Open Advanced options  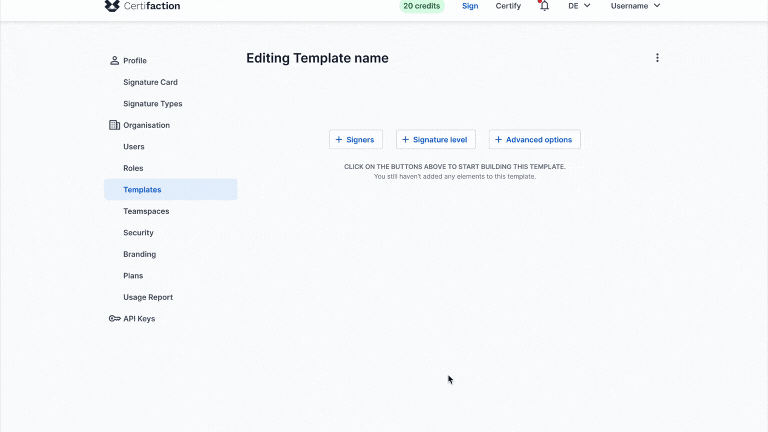pyautogui.click(x=534, y=140)
